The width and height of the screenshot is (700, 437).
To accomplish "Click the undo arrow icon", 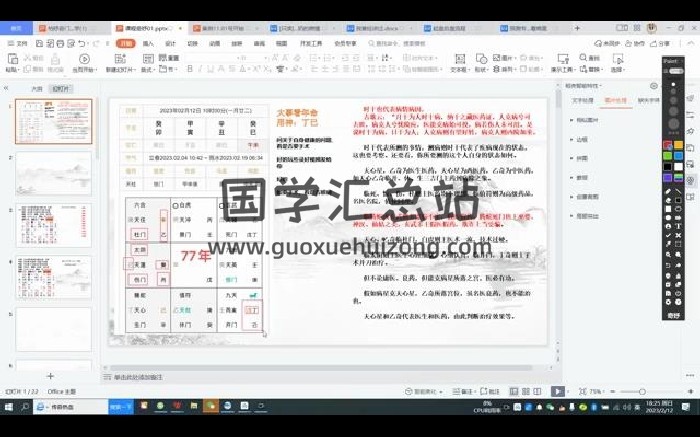I will pos(81,44).
